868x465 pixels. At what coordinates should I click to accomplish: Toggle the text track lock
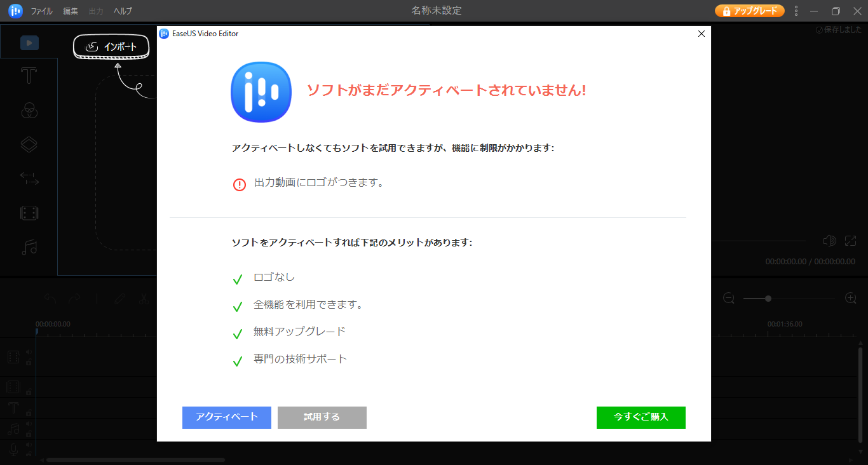tap(29, 412)
